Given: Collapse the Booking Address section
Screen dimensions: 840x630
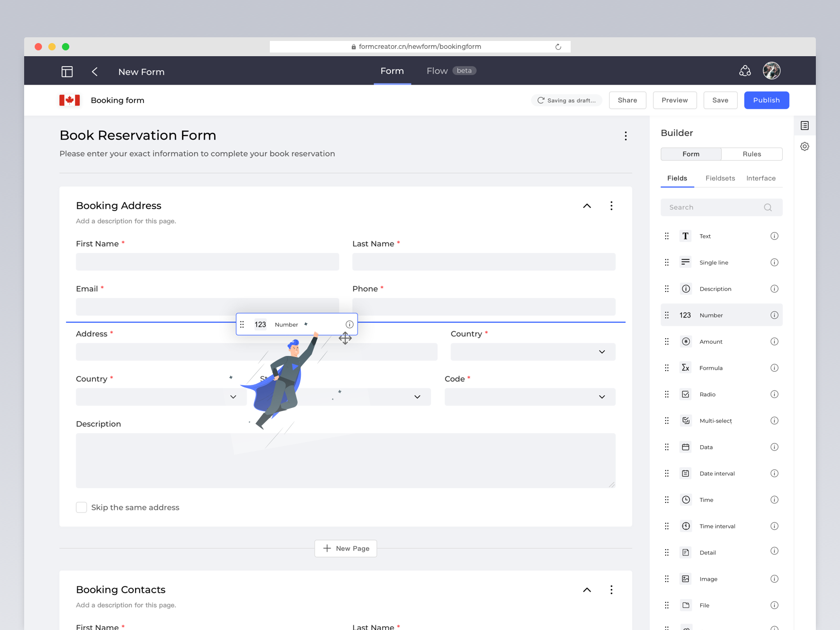Looking at the screenshot, I should (x=587, y=206).
